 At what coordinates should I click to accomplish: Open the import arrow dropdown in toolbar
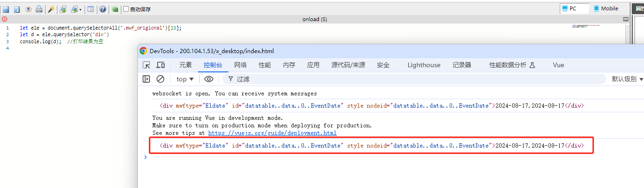pos(76,9)
